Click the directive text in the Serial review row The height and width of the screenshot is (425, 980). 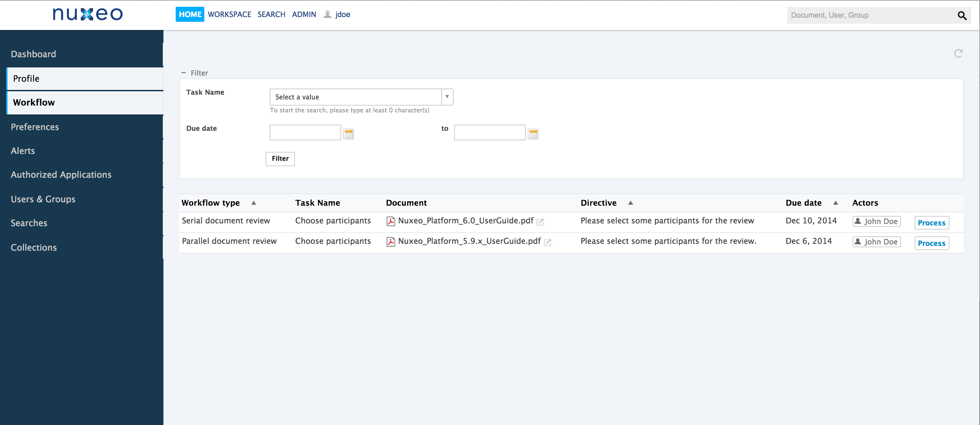click(x=667, y=221)
